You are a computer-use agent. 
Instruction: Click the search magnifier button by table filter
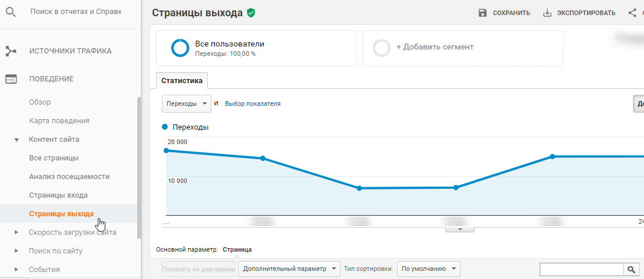coord(630,269)
